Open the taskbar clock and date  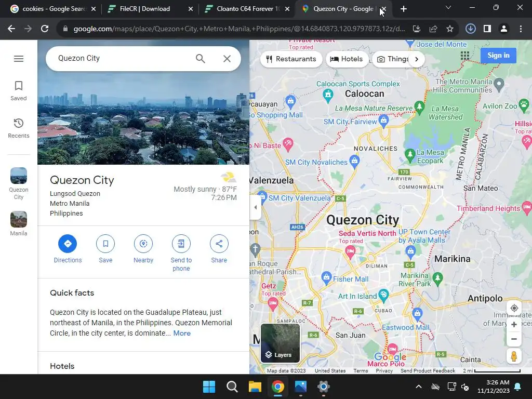tap(494, 387)
